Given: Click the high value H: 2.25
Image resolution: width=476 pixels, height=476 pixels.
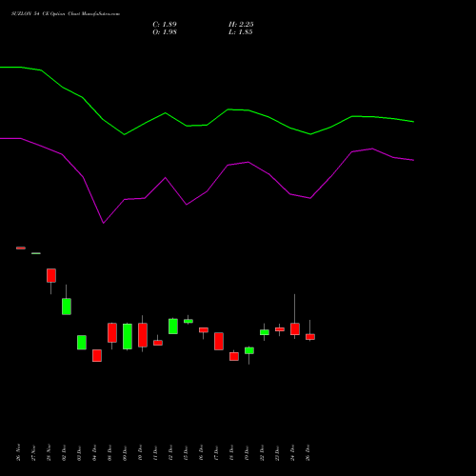Looking at the screenshot, I should 241,24.
